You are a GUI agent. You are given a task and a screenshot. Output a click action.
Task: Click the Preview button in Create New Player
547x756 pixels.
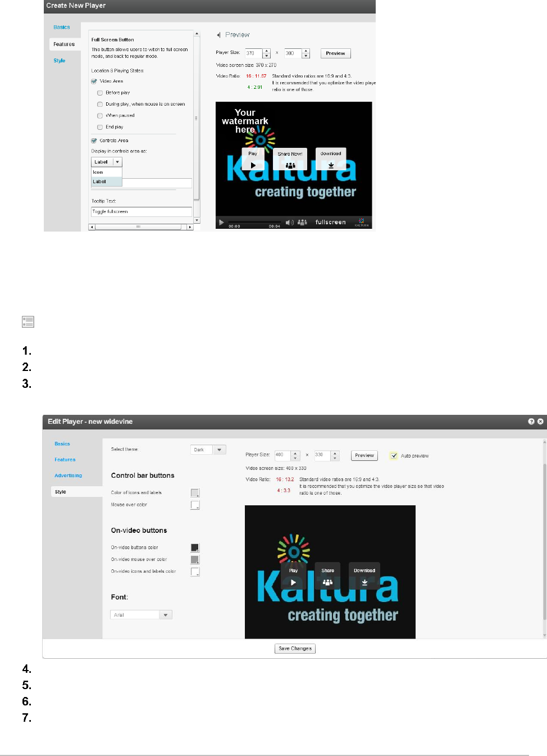[x=336, y=53]
